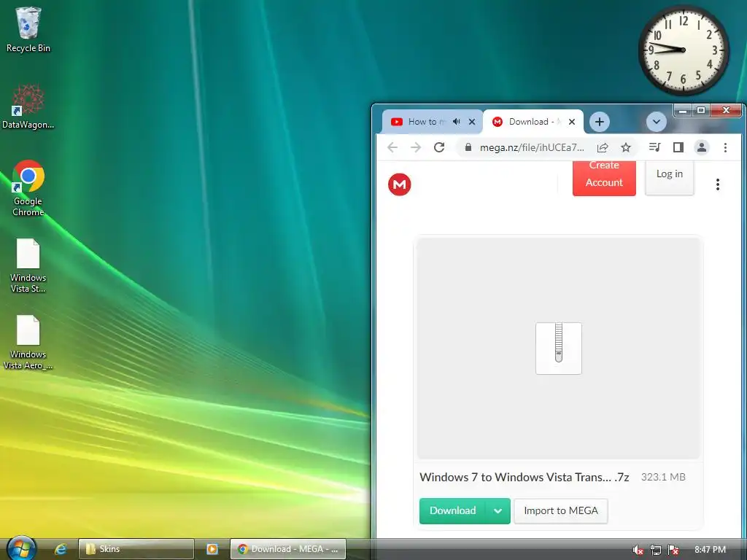747x560 pixels.
Task: Open a new Chrome tab
Action: [x=600, y=122]
